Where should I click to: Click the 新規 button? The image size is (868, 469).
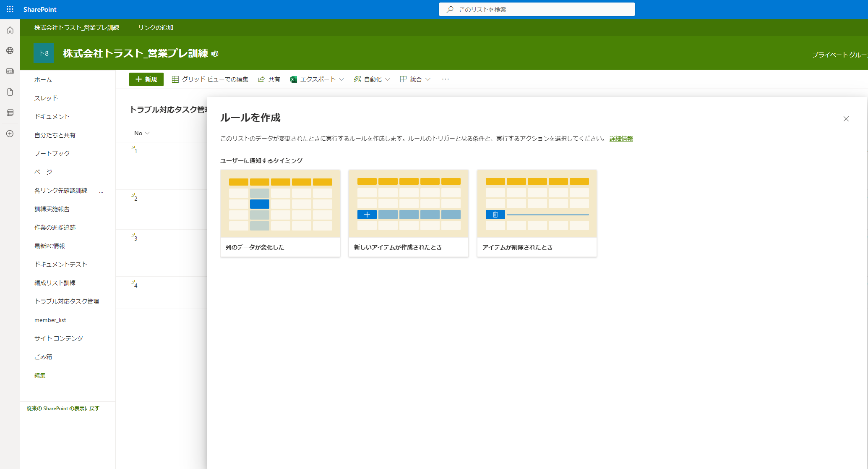146,79
